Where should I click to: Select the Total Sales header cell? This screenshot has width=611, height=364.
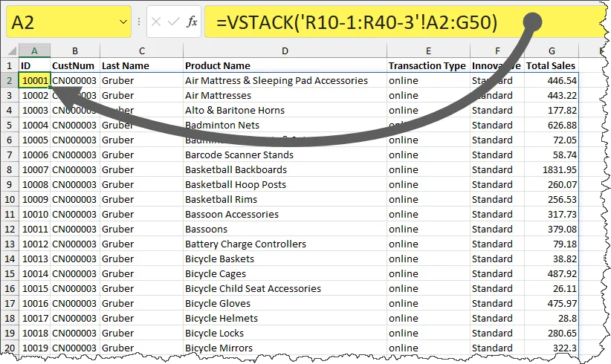[x=551, y=65]
